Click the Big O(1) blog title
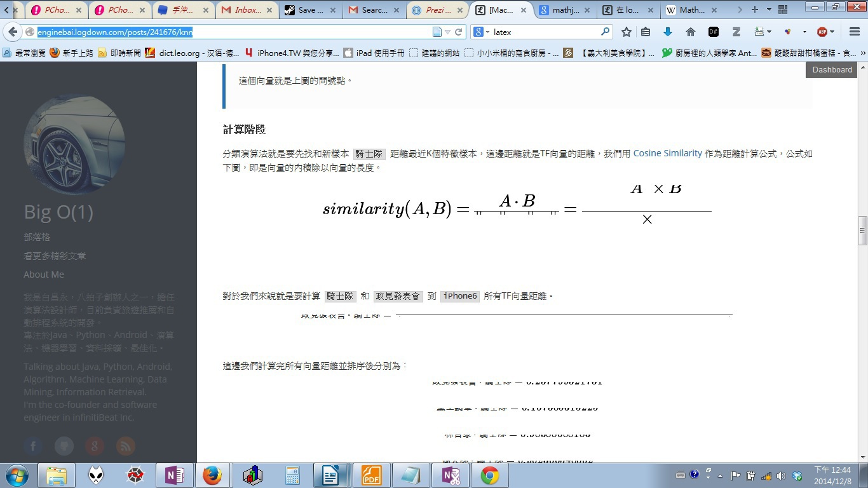This screenshot has width=868, height=488. [58, 212]
